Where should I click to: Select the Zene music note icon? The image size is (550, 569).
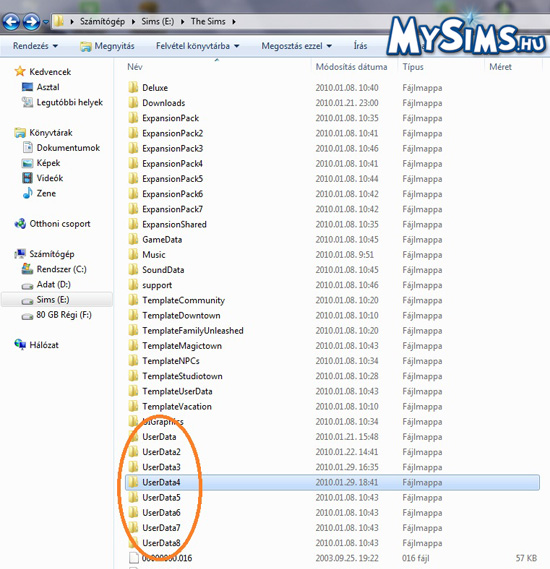point(28,193)
